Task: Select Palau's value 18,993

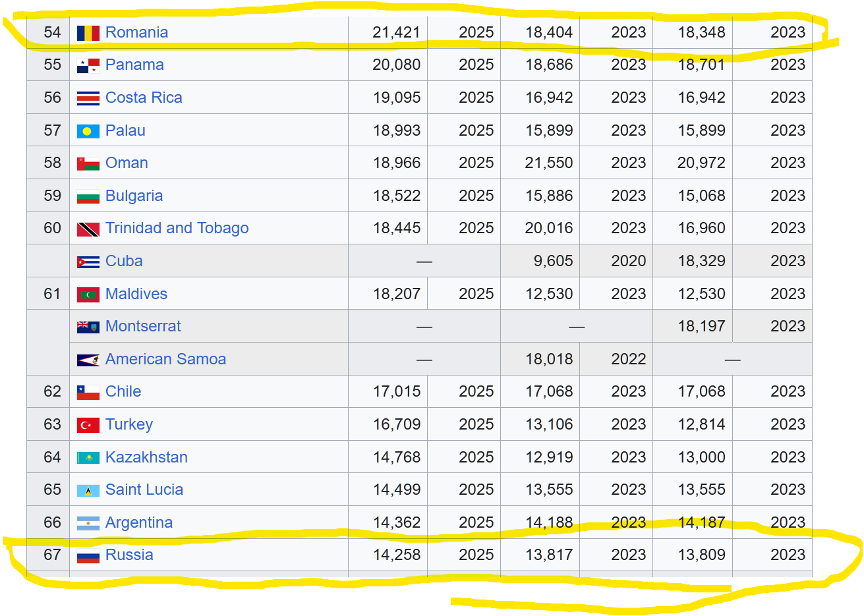Action: tap(396, 130)
